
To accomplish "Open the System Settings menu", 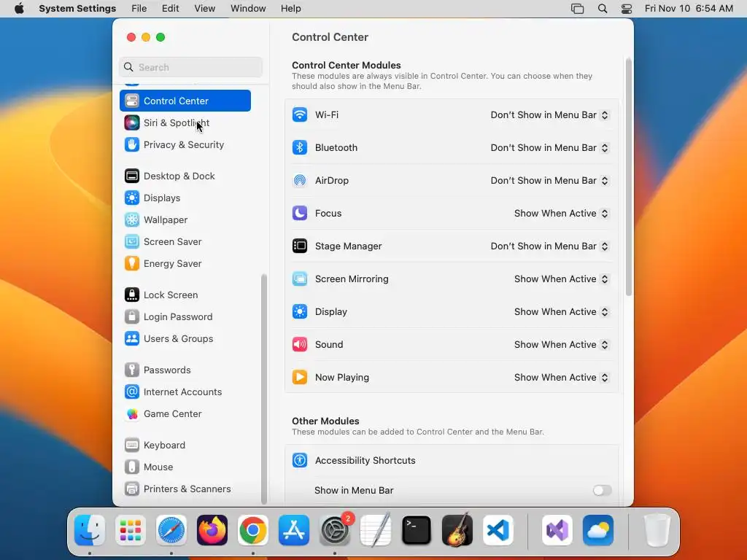I will 77,9.
